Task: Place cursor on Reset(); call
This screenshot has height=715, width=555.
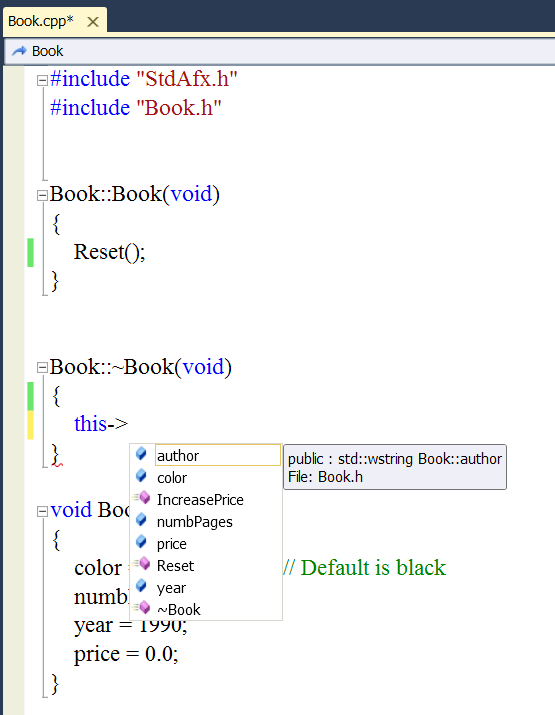Action: [109, 252]
